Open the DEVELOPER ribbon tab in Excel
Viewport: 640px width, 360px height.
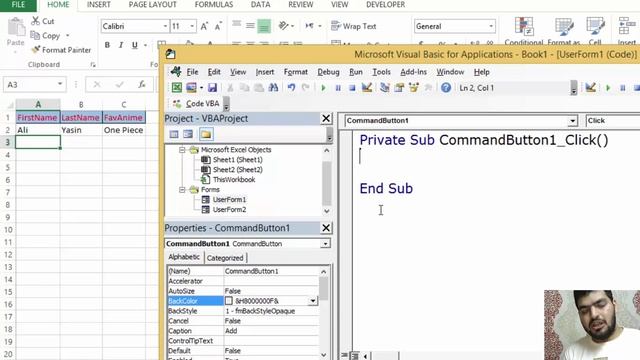[x=385, y=5]
